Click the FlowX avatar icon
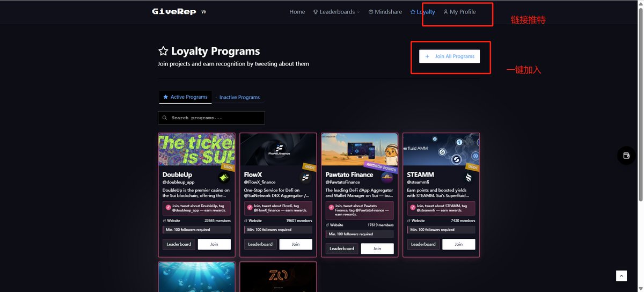 (x=305, y=178)
